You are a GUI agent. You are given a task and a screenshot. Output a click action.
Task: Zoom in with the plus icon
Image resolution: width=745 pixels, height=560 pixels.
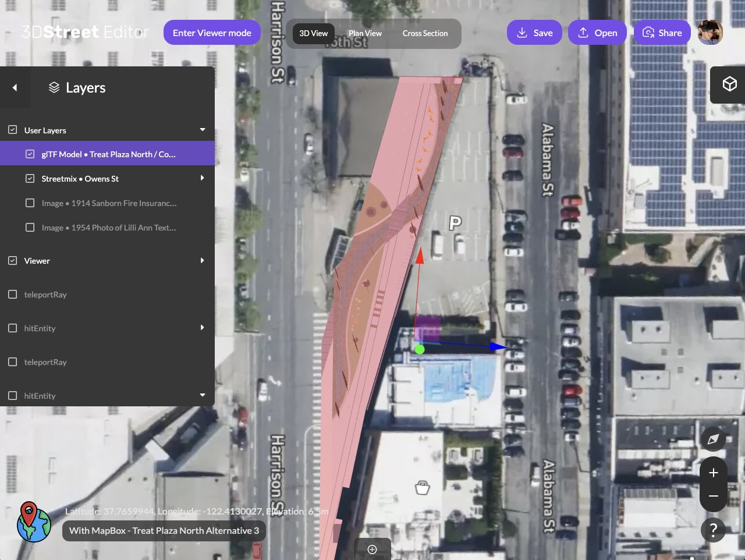[x=713, y=473]
